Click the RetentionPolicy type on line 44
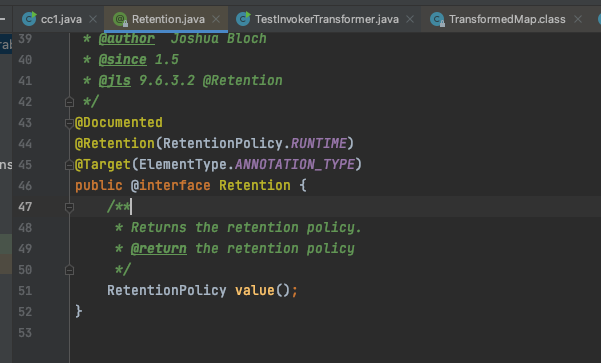The height and width of the screenshot is (363, 601). (x=223, y=143)
